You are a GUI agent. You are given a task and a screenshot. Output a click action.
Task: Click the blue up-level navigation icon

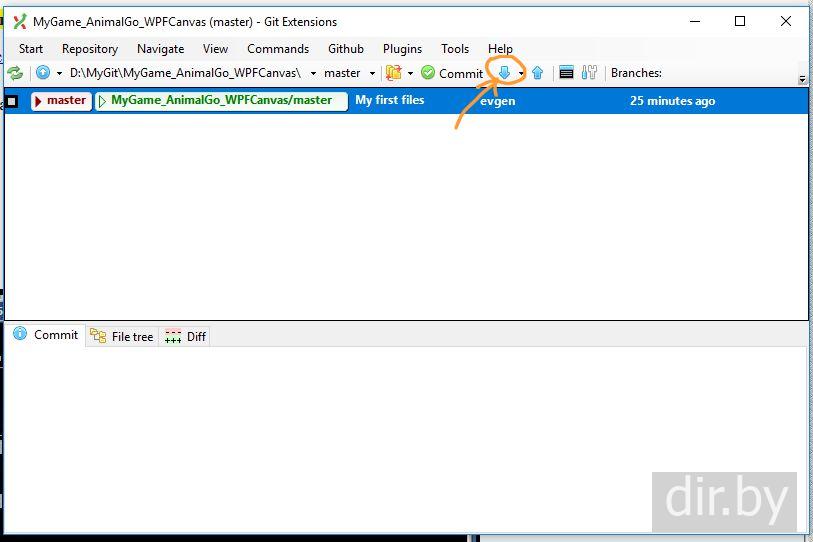point(43,73)
